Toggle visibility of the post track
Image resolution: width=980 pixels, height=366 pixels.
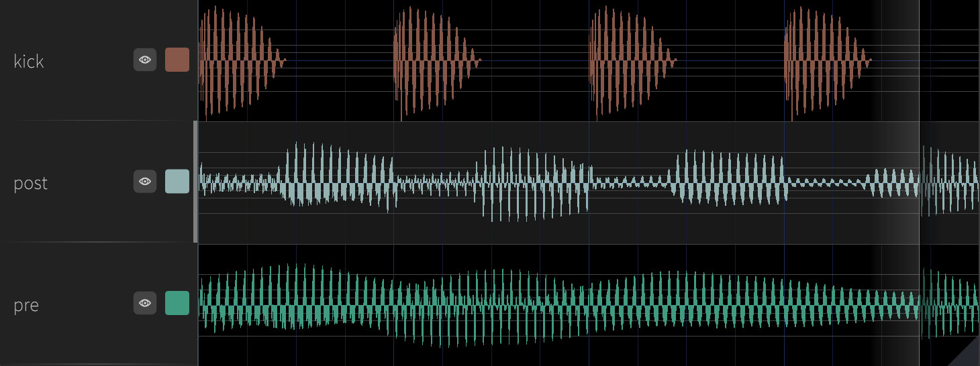145,182
